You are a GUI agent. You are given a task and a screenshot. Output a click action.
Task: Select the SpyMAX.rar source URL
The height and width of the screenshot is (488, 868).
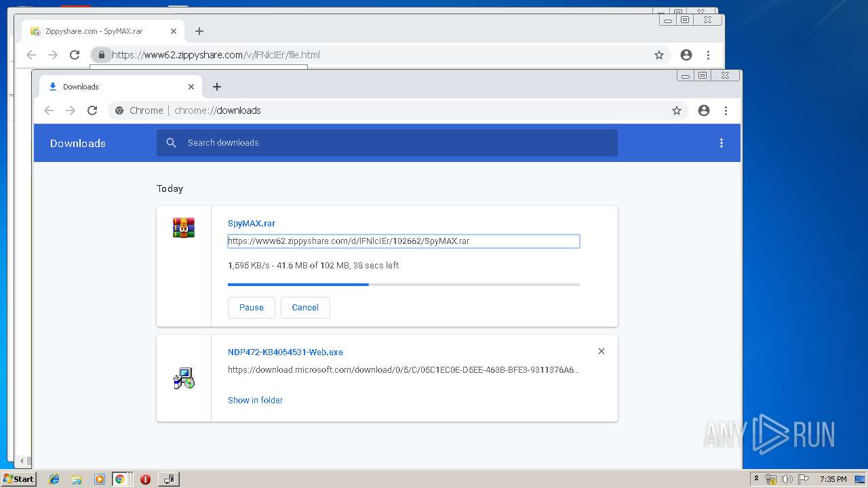tap(403, 241)
